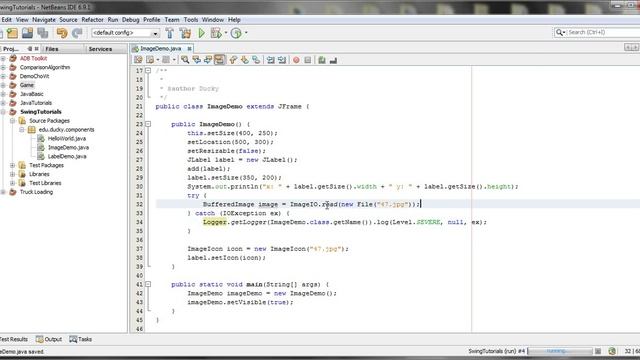Collapse the SwingTutorials project node
Image resolution: width=640 pixels, height=360 pixels.
[3, 112]
